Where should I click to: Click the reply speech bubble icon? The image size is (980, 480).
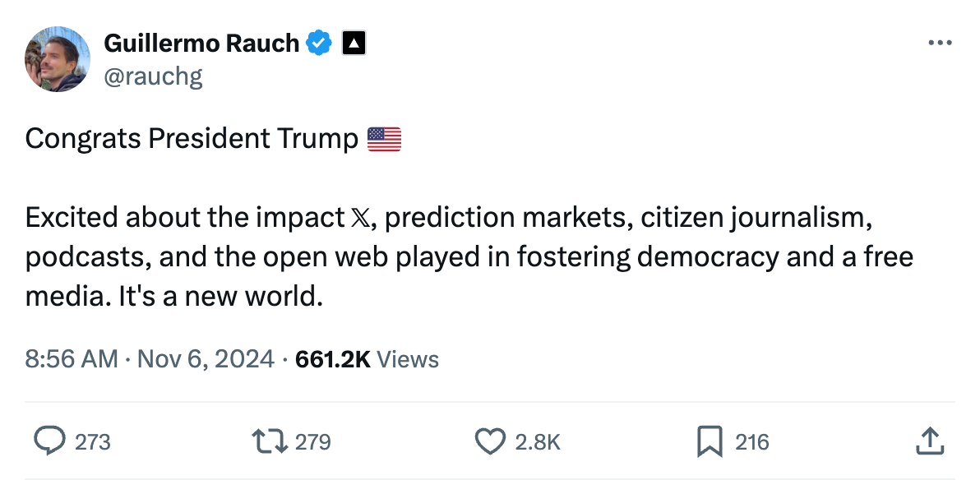pos(50,441)
